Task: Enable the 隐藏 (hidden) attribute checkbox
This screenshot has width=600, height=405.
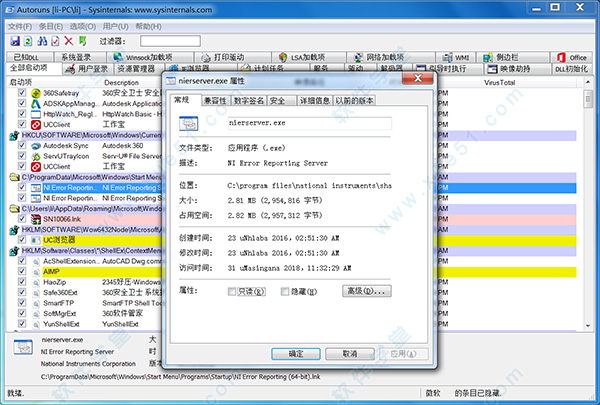Action: [285, 292]
